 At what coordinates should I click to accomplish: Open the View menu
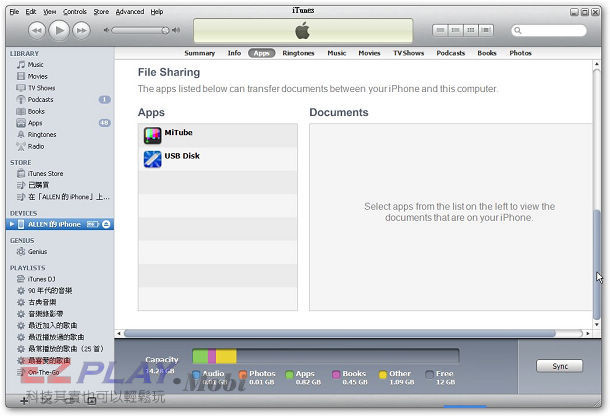tap(49, 12)
